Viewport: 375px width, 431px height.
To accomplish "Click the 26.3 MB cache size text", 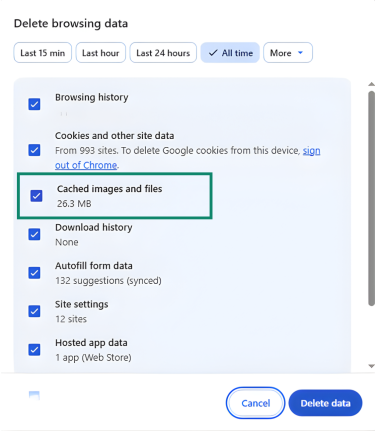I will pos(74,203).
